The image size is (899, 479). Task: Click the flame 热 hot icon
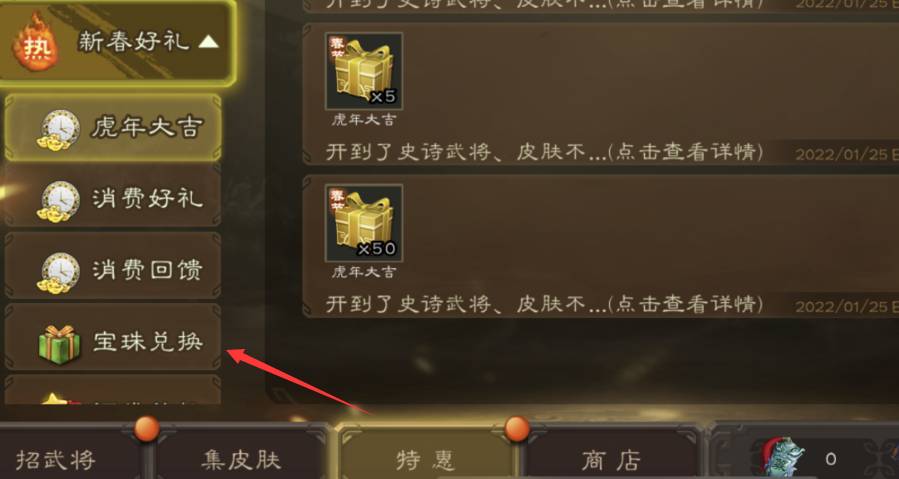(36, 45)
